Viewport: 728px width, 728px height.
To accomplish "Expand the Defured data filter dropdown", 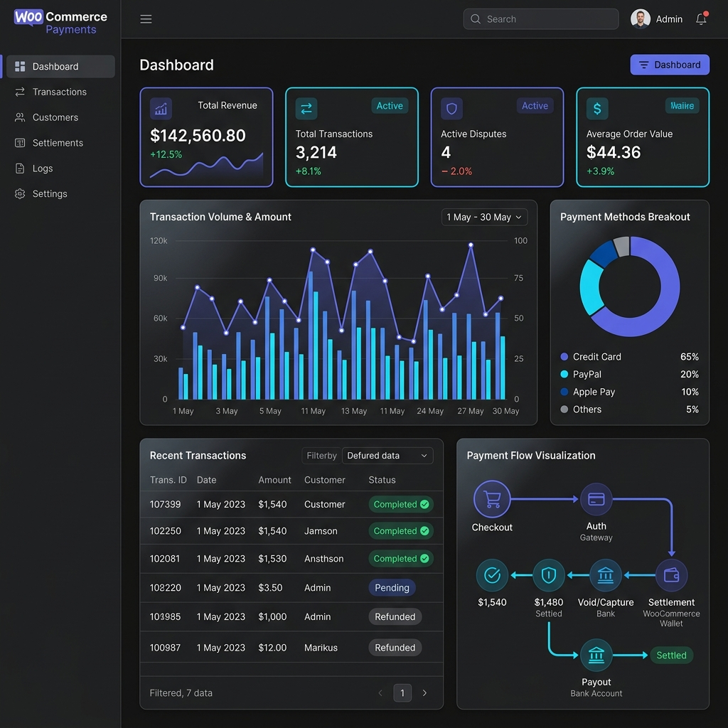I will click(387, 456).
